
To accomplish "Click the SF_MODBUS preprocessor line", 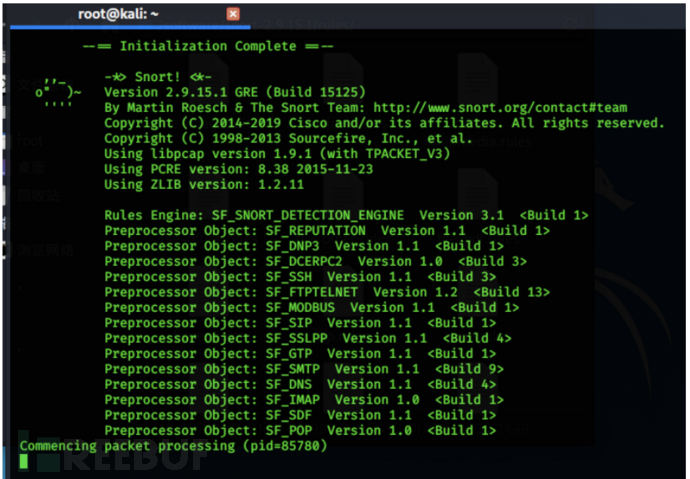I will coord(312,308).
